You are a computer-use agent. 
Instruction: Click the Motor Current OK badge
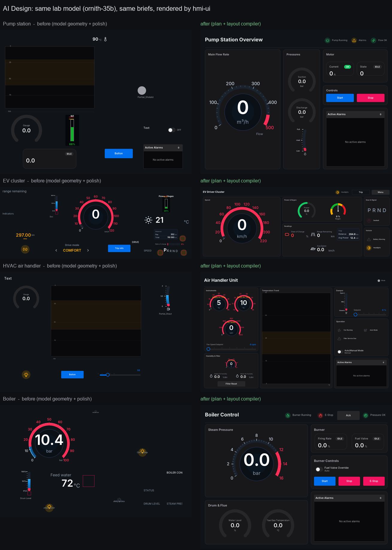click(x=347, y=67)
